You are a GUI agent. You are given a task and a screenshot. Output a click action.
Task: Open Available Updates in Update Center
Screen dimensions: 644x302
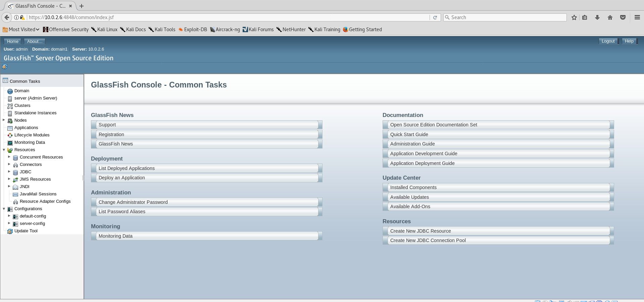click(x=498, y=197)
